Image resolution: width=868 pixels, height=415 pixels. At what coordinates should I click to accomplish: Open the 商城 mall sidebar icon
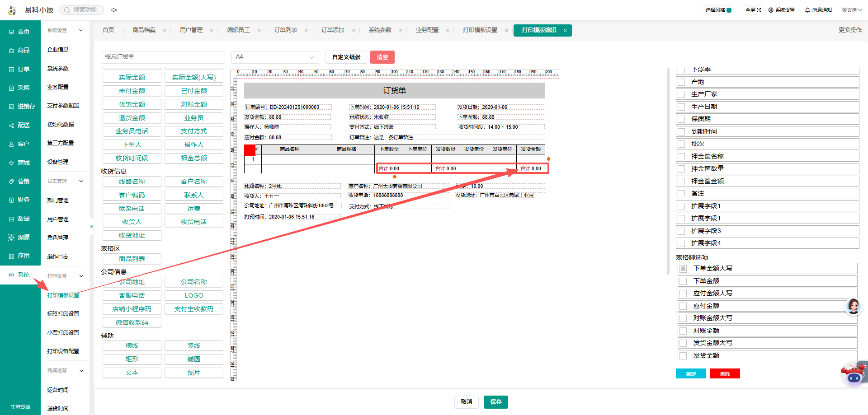click(11, 163)
